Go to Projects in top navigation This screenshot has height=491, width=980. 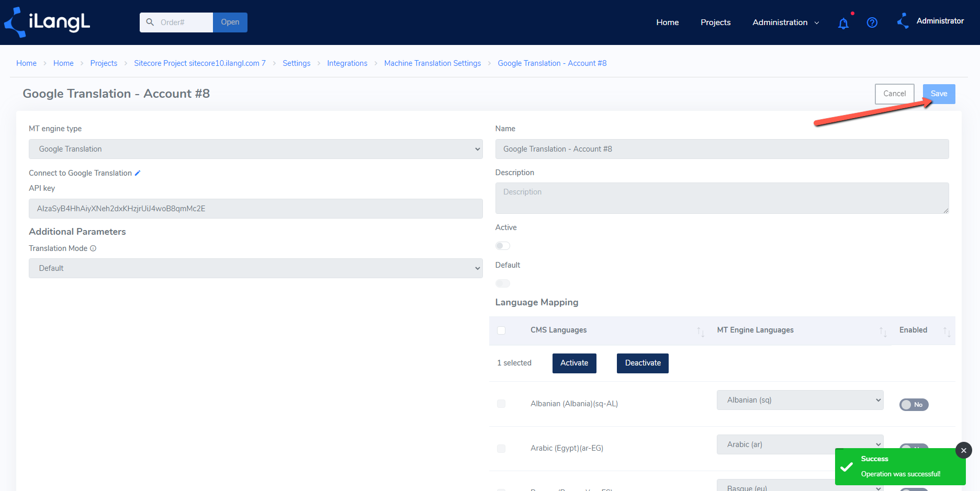[x=715, y=22]
